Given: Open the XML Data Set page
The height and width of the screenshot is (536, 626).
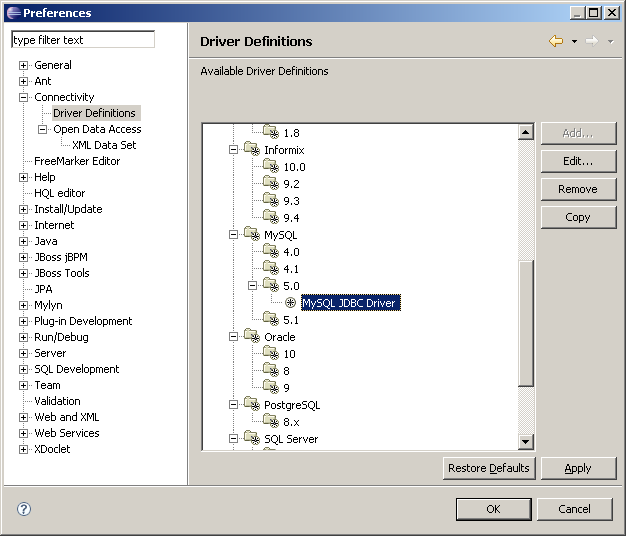Looking at the screenshot, I should click(104, 145).
